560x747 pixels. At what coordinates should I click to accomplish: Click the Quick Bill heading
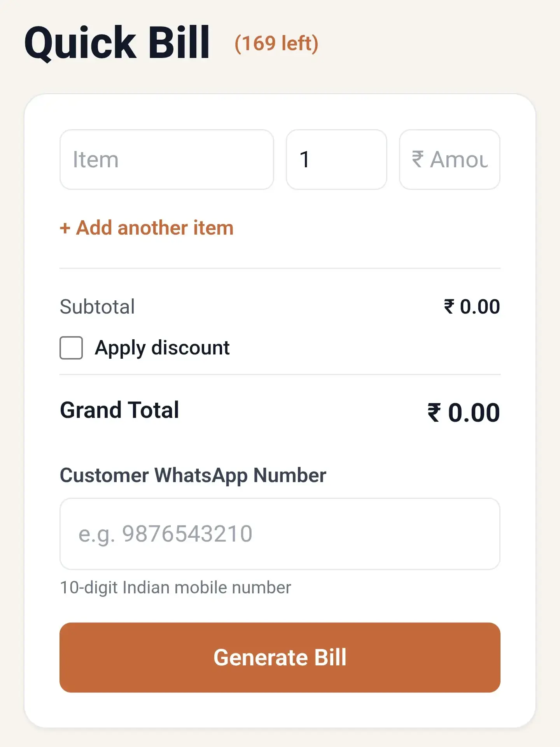117,43
